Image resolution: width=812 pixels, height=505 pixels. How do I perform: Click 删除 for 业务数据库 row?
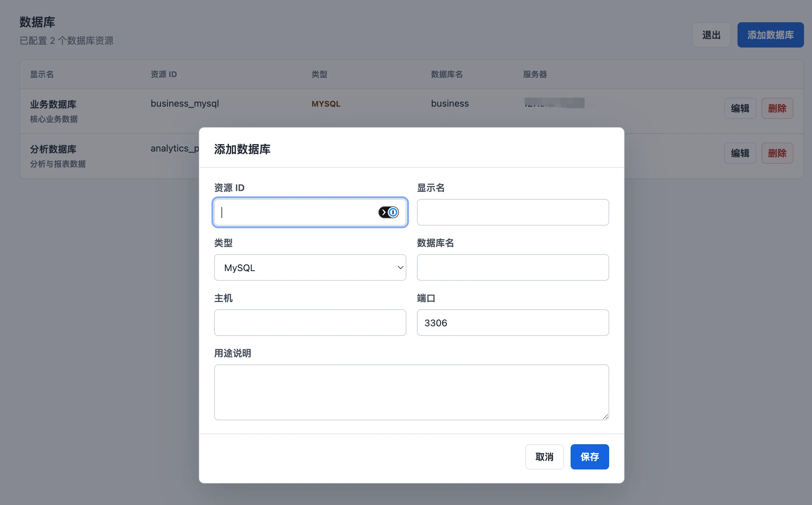tap(777, 108)
